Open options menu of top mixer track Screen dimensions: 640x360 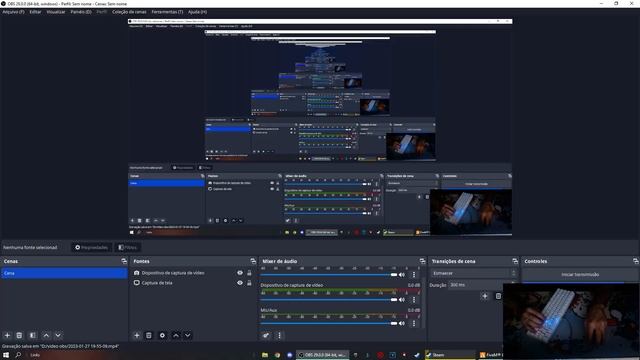[414, 275]
